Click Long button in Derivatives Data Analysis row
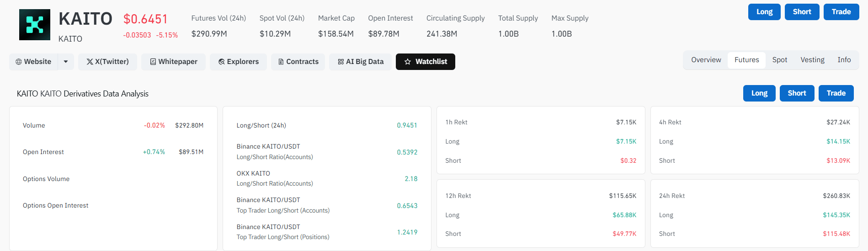 759,93
